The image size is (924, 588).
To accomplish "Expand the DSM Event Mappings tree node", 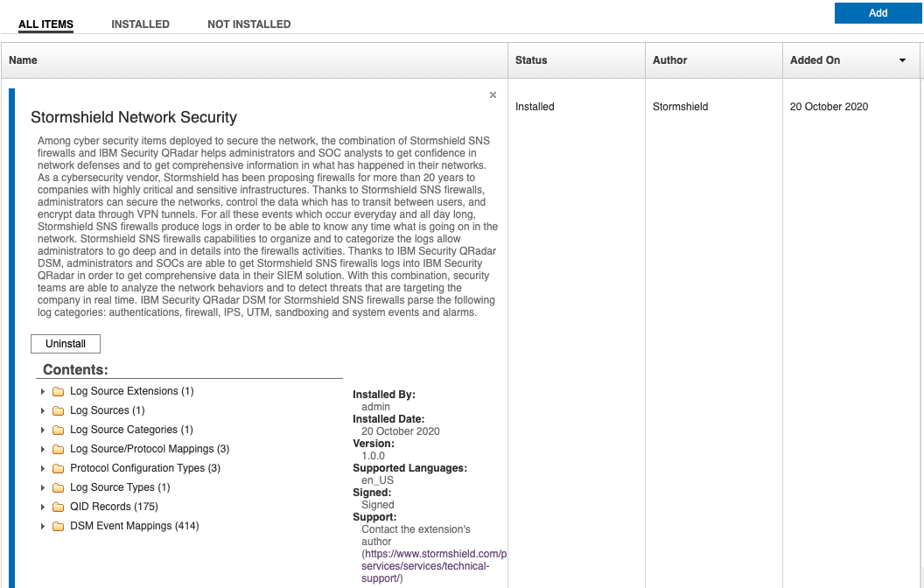I will click(x=42, y=526).
